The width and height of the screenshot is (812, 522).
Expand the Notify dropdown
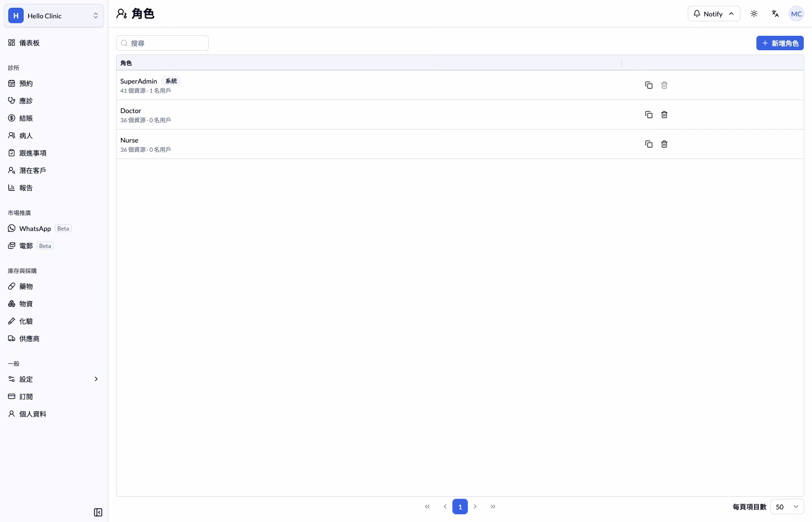[x=714, y=14]
